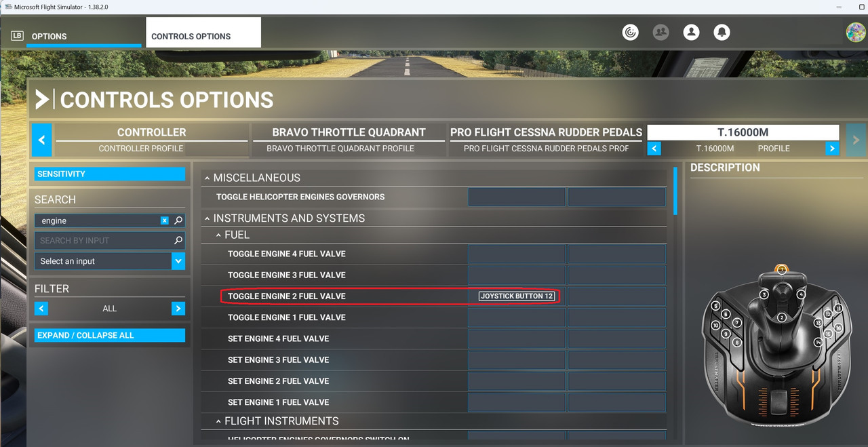Click first binding slot for Toggle Engine 4 Fuel Valve
This screenshot has height=447, width=868.
tap(517, 254)
